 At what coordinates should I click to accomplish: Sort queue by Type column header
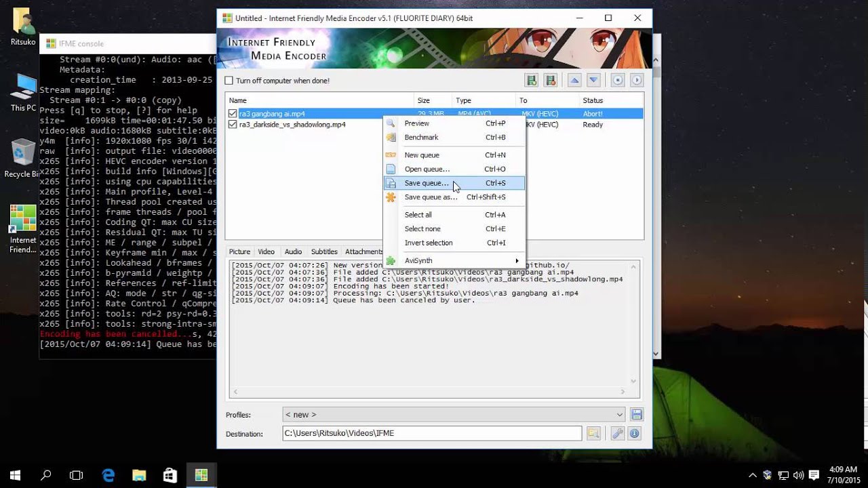tap(484, 100)
